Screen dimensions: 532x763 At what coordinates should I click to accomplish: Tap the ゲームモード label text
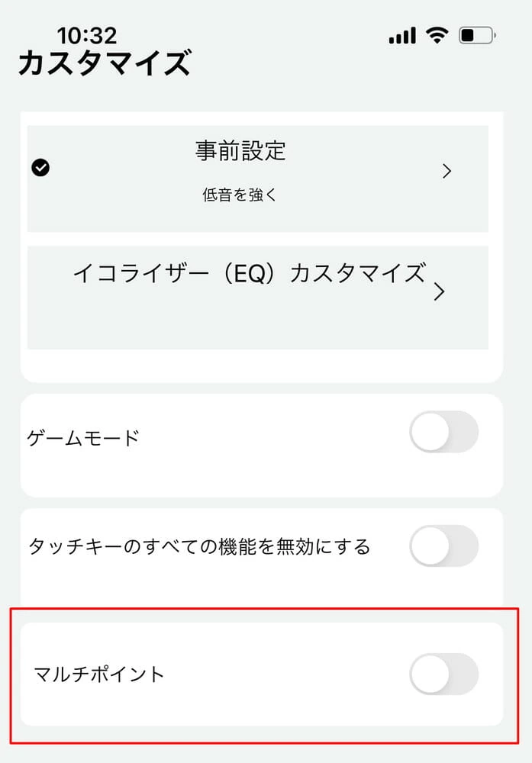(x=83, y=438)
